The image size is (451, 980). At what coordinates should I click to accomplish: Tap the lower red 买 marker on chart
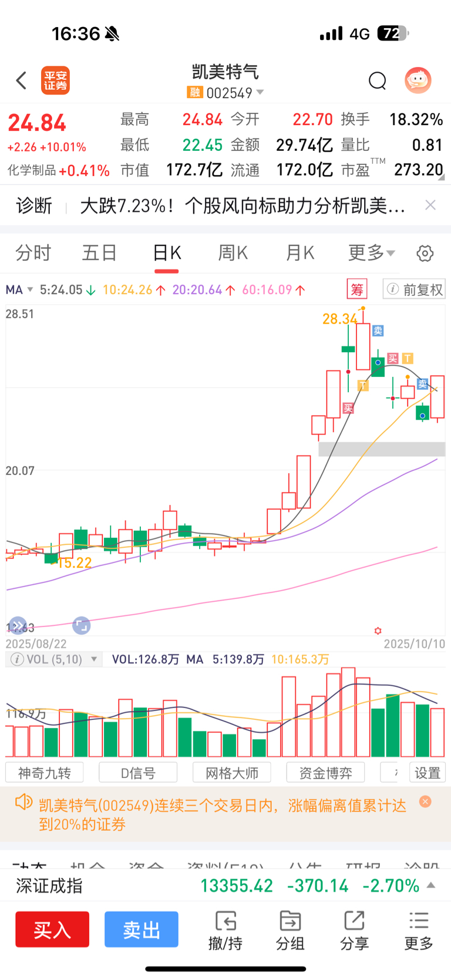point(348,408)
